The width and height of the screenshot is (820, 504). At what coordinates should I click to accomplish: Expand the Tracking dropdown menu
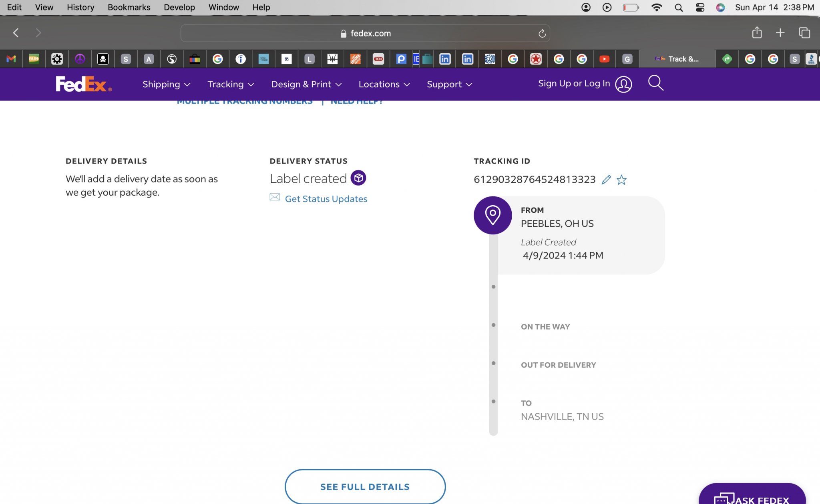tap(231, 84)
